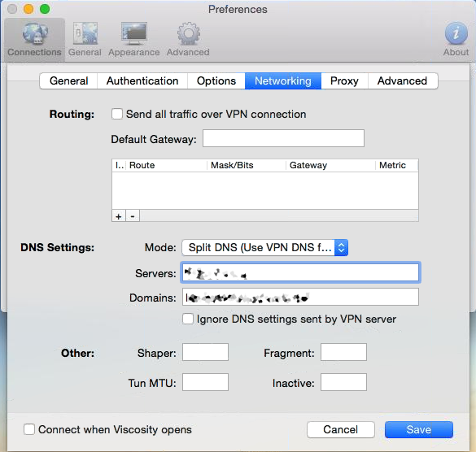Open the Advanced gear icon in toolbar

click(188, 40)
